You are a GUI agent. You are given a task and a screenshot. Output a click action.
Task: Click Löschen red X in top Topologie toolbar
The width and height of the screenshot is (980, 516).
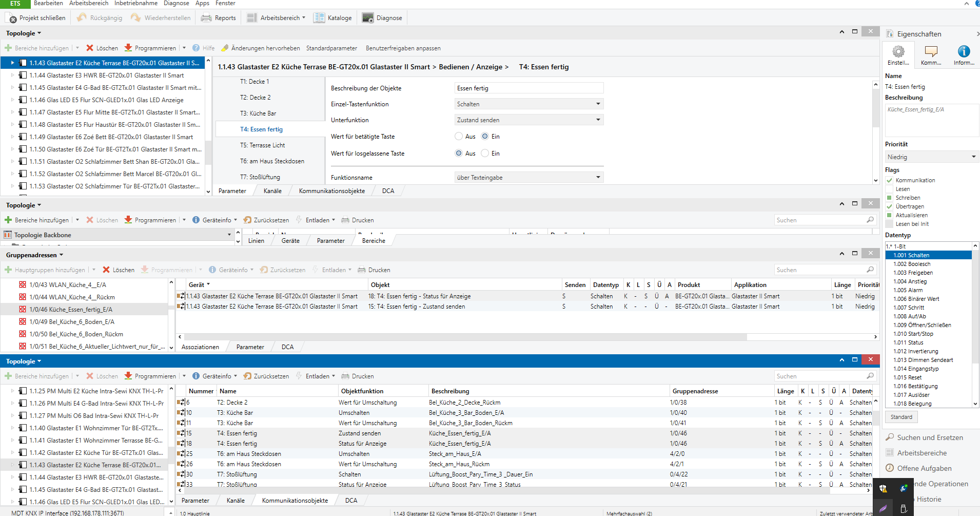tap(90, 48)
